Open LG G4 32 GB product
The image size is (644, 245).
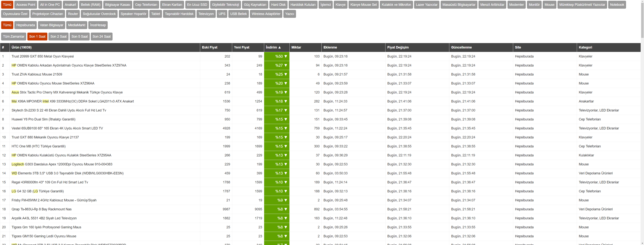(38, 191)
